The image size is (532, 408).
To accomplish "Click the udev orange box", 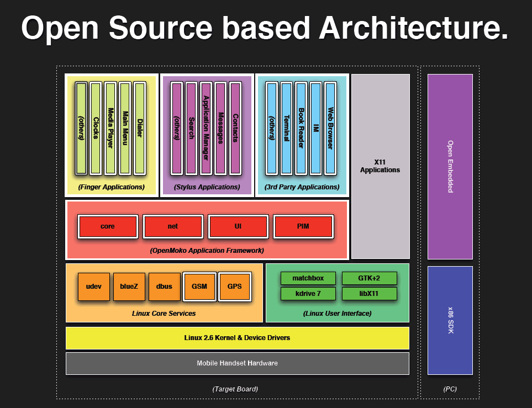I will point(94,287).
